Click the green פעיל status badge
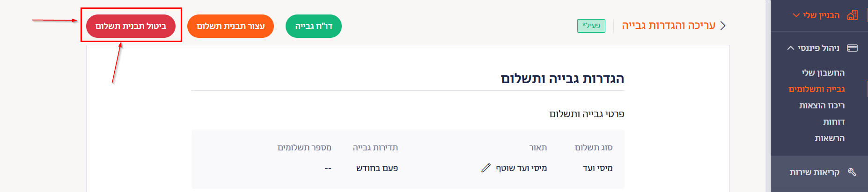Image resolution: width=868 pixels, height=192 pixels. click(591, 26)
